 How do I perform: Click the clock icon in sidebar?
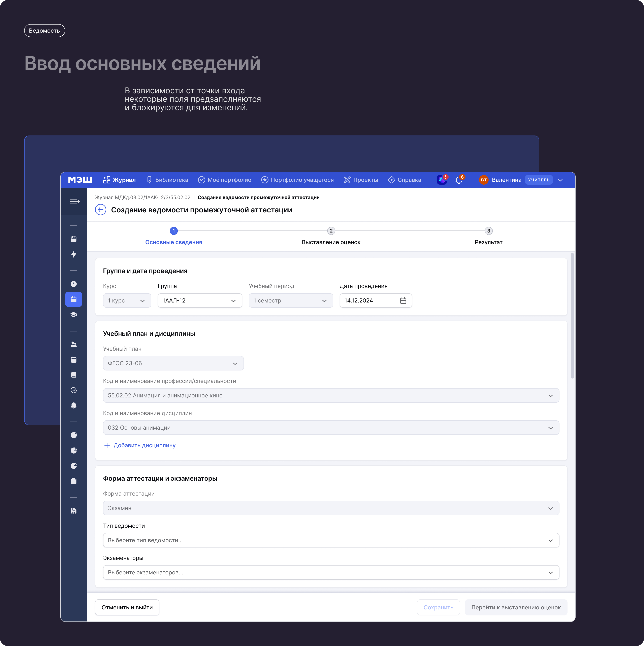tap(74, 284)
